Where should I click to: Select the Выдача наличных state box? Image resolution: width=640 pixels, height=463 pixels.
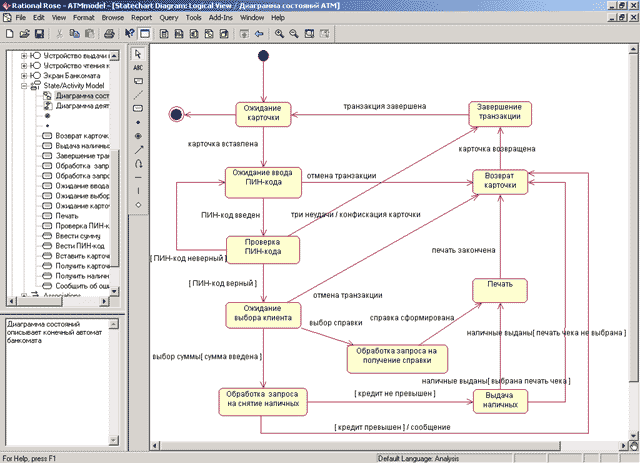point(500,401)
